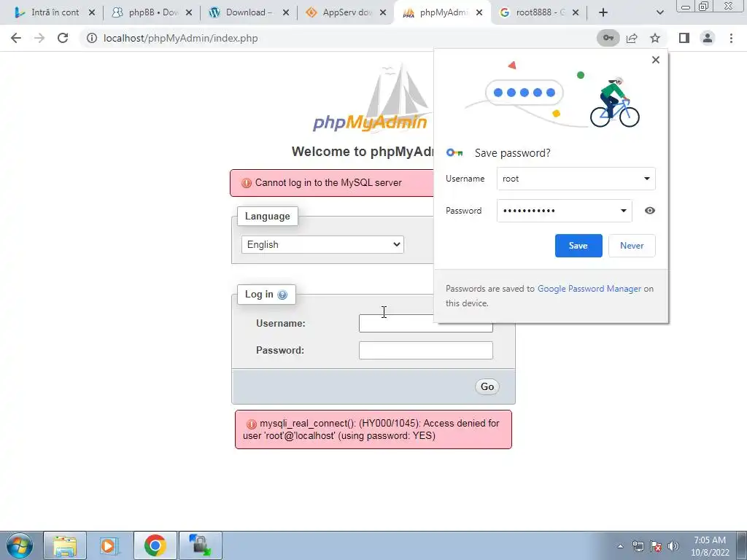Click the phpMyAdmin Username input field
The height and width of the screenshot is (560, 747).
pos(425,323)
